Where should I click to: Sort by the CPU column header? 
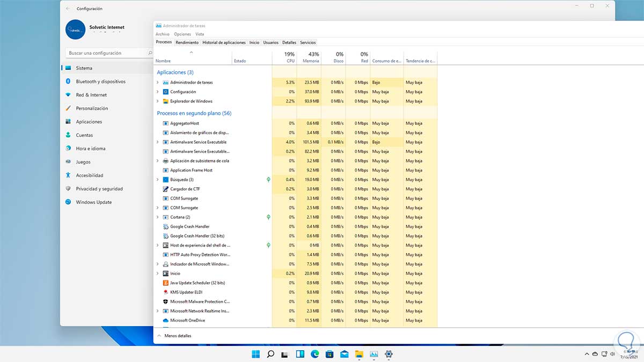coord(284,58)
